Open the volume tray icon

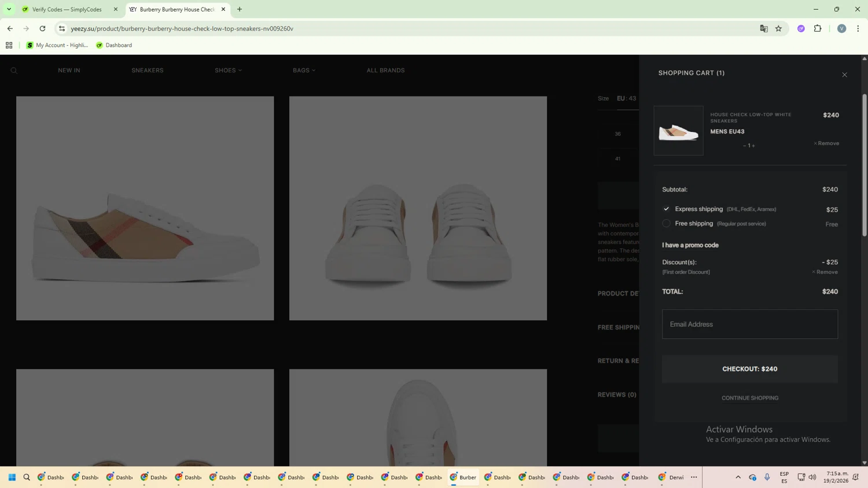812,477
